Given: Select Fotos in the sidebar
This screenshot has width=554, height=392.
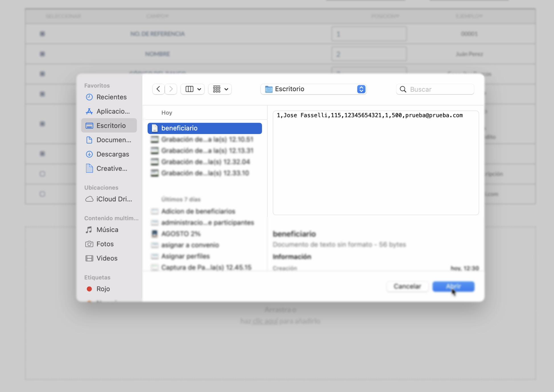Looking at the screenshot, I should [105, 244].
